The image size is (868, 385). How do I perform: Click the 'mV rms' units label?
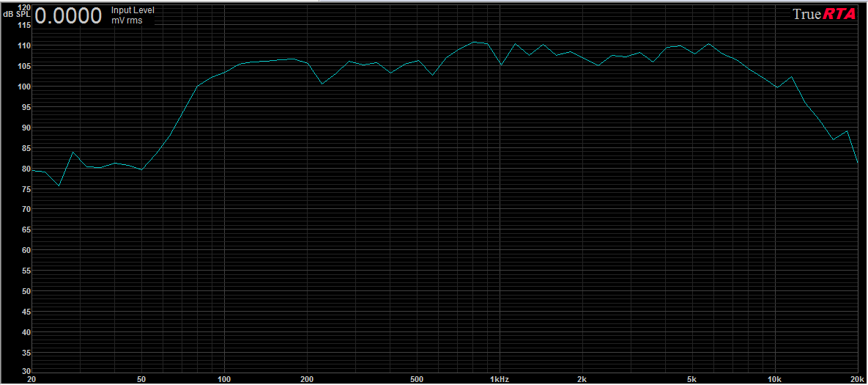coord(127,21)
